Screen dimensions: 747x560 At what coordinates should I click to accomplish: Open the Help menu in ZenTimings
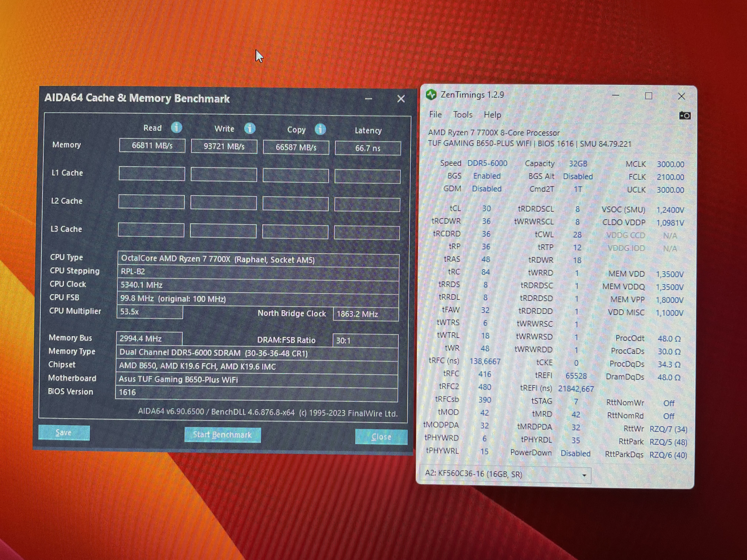pos(492,115)
